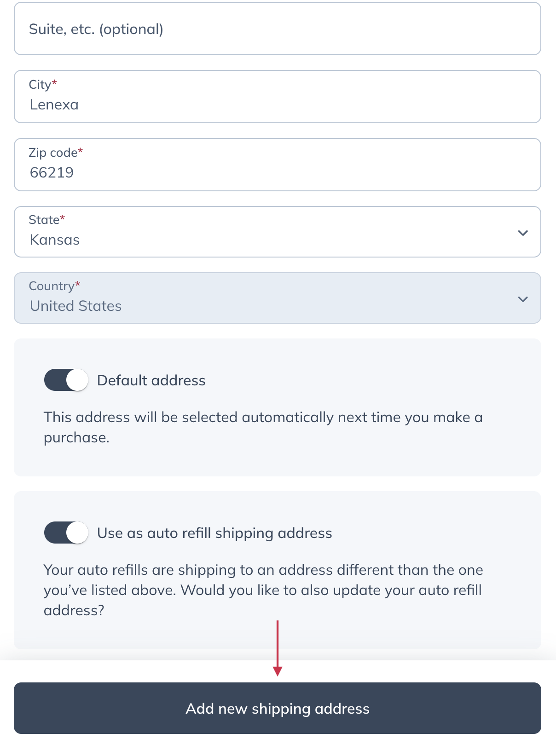The width and height of the screenshot is (556, 756).
Task: Click the chevron icon on the State field
Action: (x=522, y=233)
